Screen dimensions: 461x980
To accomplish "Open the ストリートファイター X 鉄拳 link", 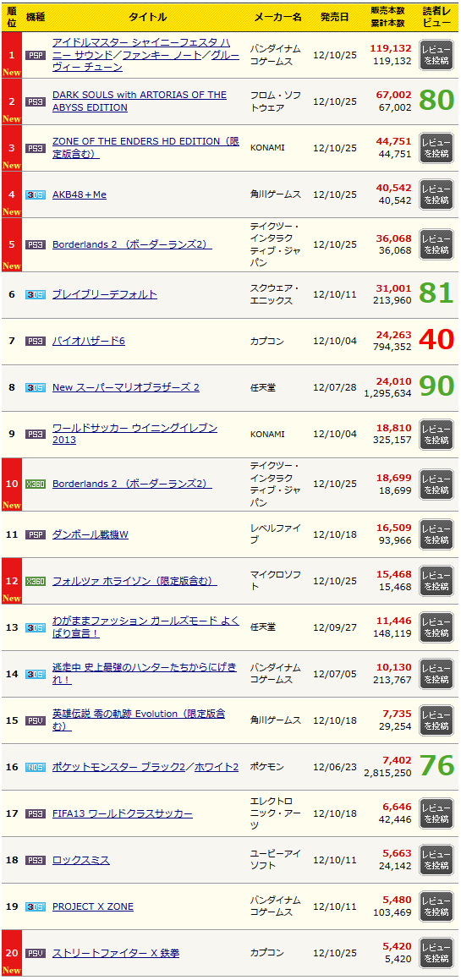I will (116, 953).
